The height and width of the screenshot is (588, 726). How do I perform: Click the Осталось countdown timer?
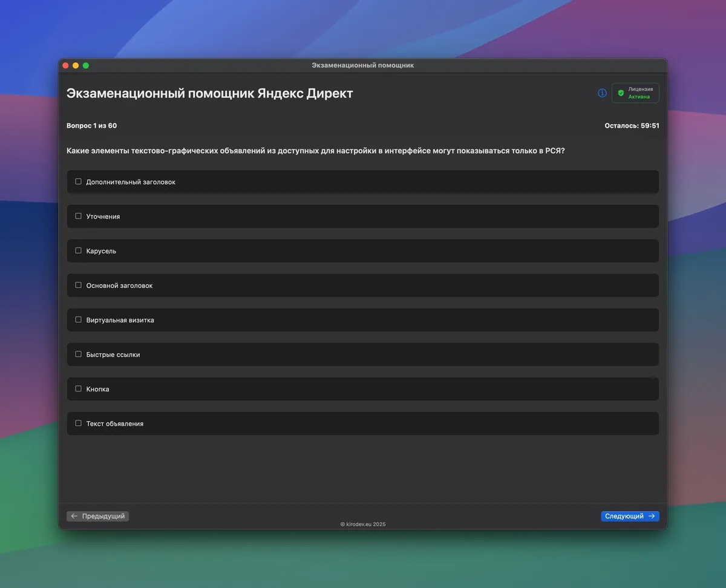[x=632, y=126]
